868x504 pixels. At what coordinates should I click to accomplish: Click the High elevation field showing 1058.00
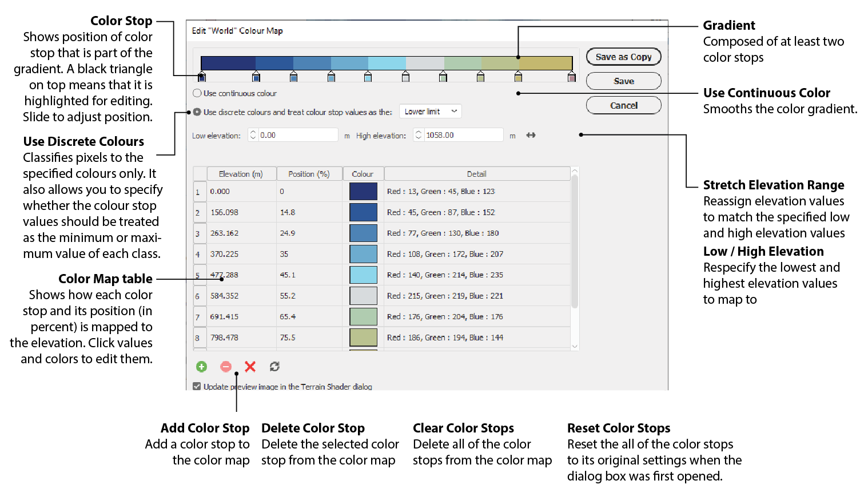(x=462, y=136)
